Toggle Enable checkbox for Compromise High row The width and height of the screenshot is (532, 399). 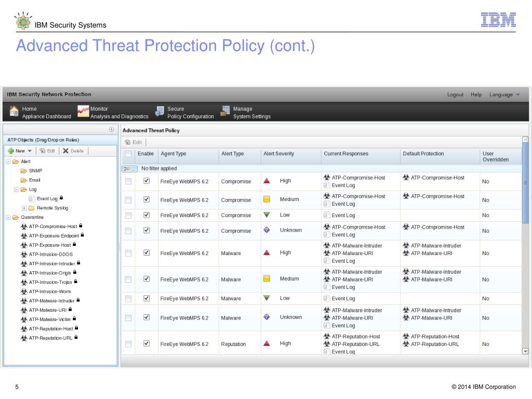(x=147, y=181)
